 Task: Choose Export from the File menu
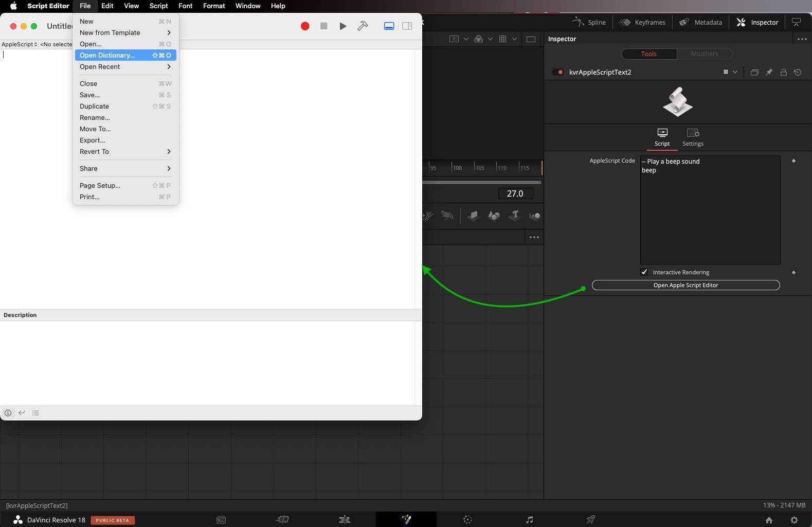pos(125,140)
